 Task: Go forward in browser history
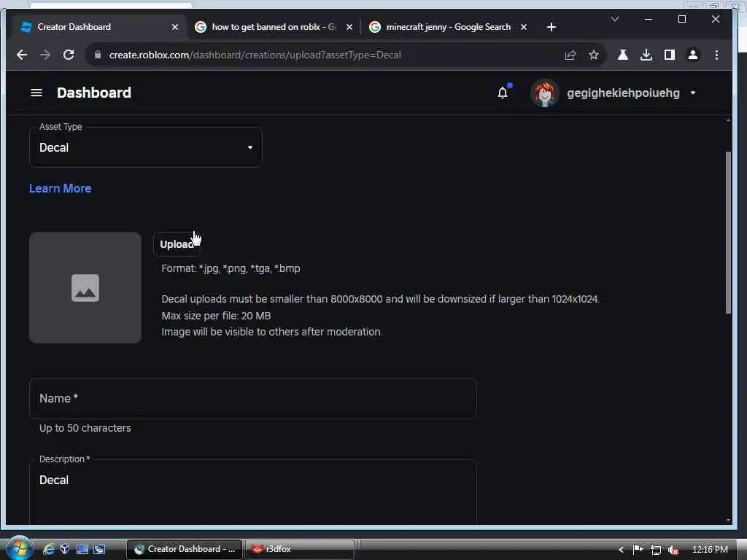tap(45, 55)
